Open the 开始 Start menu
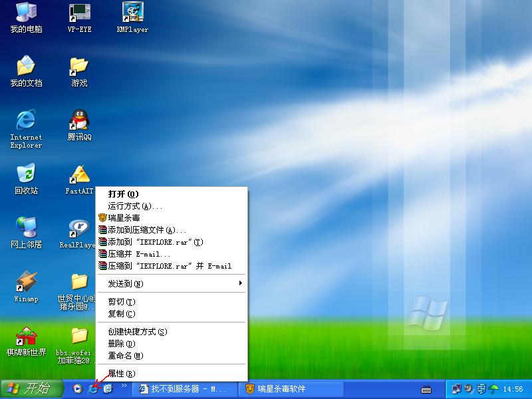The height and width of the screenshot is (399, 532). click(32, 389)
